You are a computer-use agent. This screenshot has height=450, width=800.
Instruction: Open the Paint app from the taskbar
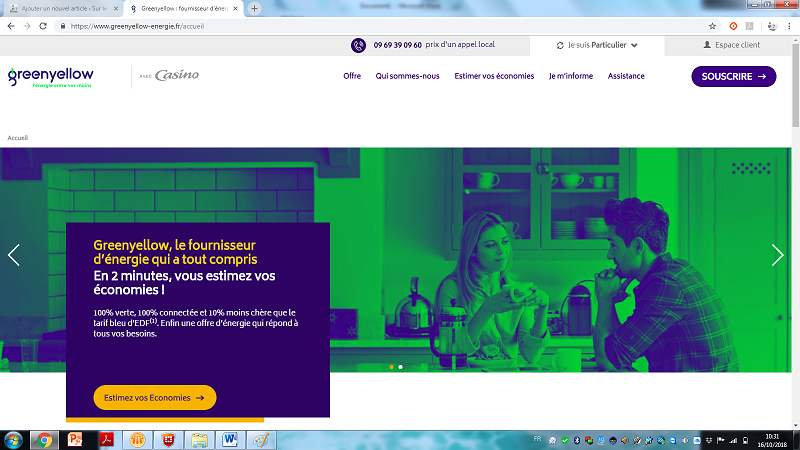(261, 440)
